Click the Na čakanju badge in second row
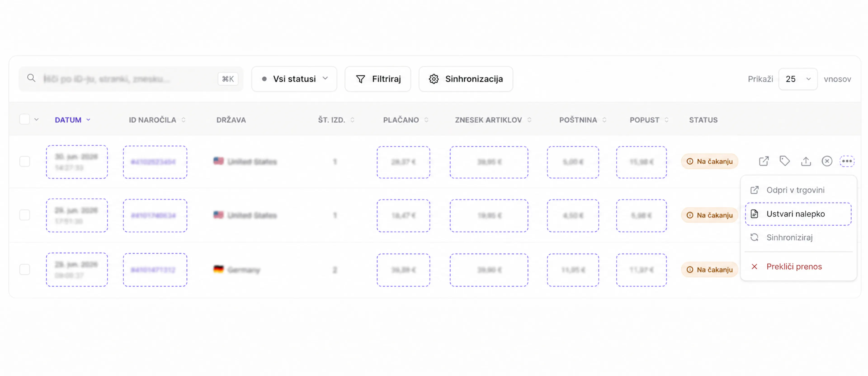The height and width of the screenshot is (376, 868). pyautogui.click(x=710, y=215)
